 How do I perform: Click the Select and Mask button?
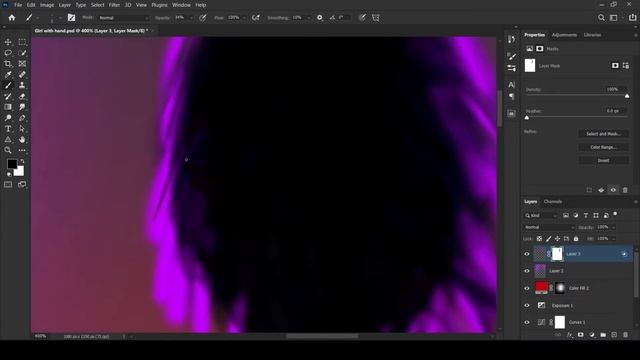pos(603,134)
